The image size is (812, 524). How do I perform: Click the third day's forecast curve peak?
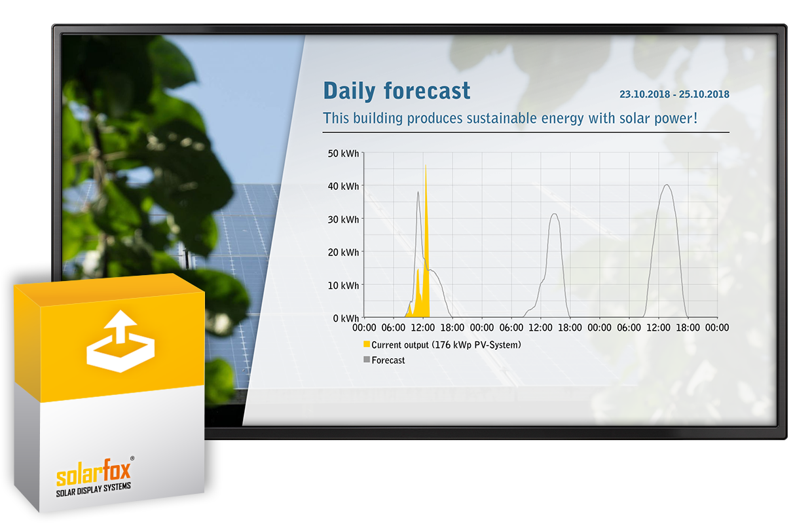[x=667, y=185]
